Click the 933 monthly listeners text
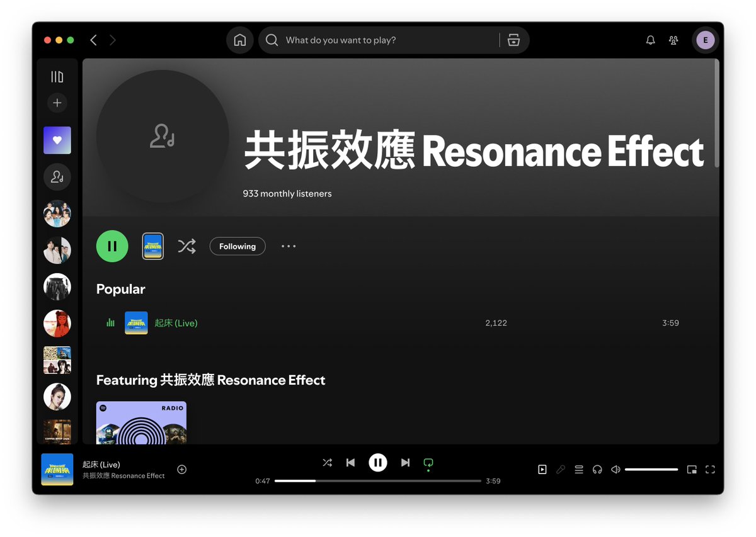Viewport: 756px width, 537px height. [x=287, y=194]
